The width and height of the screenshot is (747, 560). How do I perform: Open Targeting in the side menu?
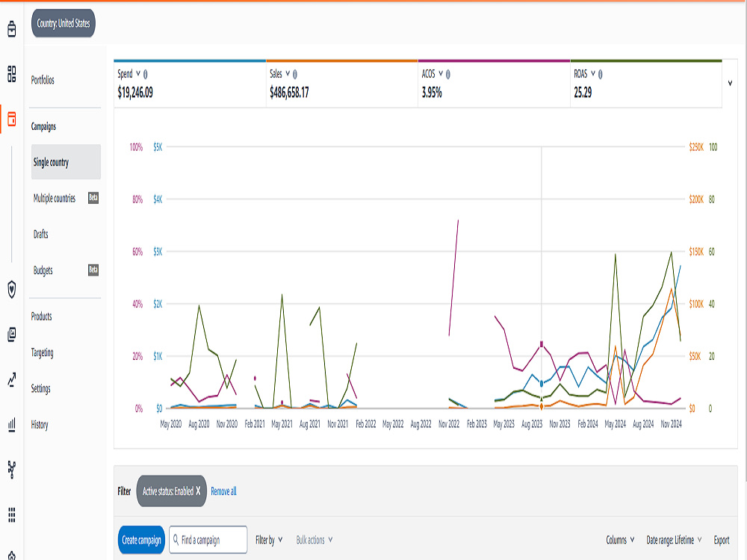click(42, 352)
